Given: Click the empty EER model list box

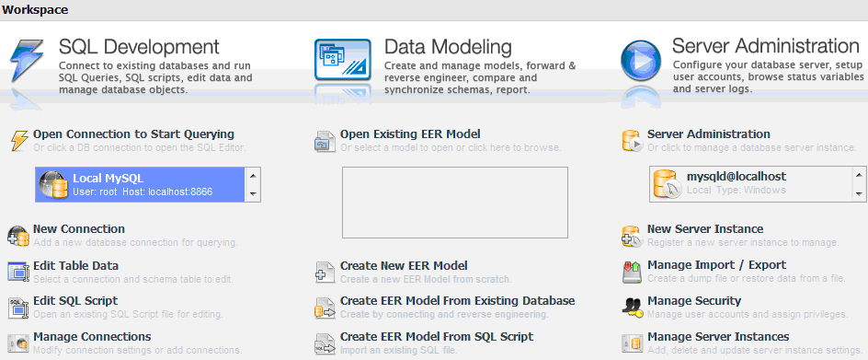Looking at the screenshot, I should pos(454,203).
